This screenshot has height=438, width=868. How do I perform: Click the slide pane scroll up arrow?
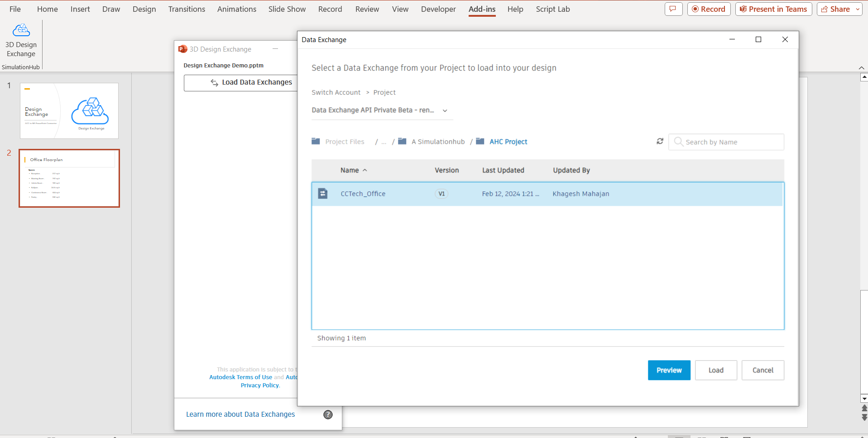pos(864,77)
